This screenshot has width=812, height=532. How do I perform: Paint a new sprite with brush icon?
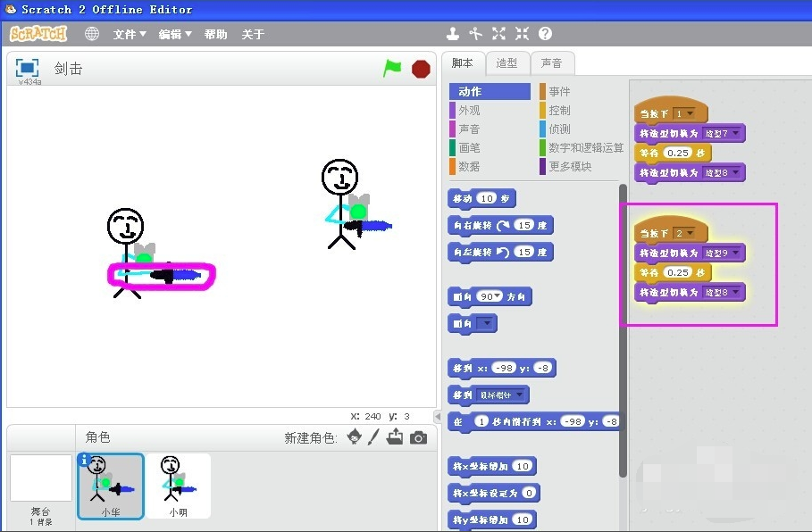coord(373,436)
